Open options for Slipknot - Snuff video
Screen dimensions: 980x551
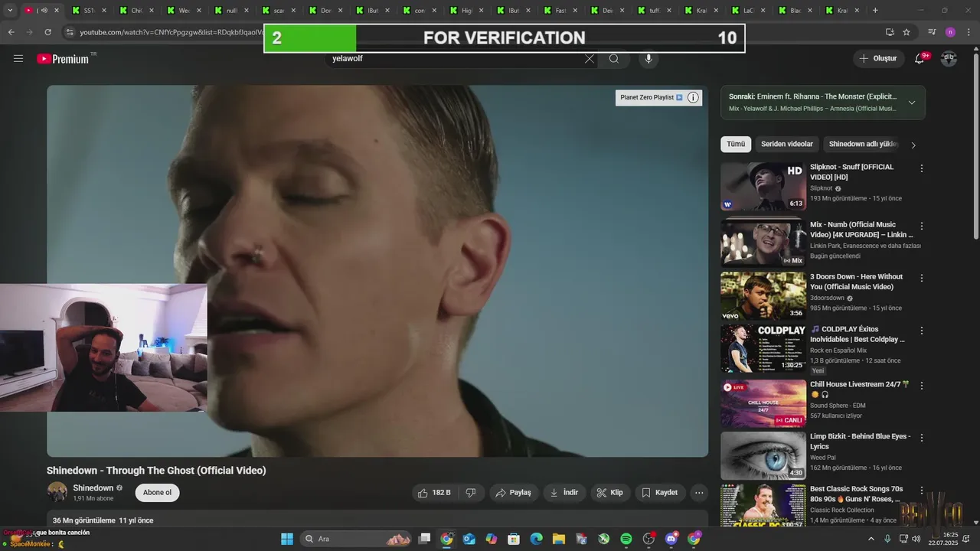pyautogui.click(x=922, y=168)
